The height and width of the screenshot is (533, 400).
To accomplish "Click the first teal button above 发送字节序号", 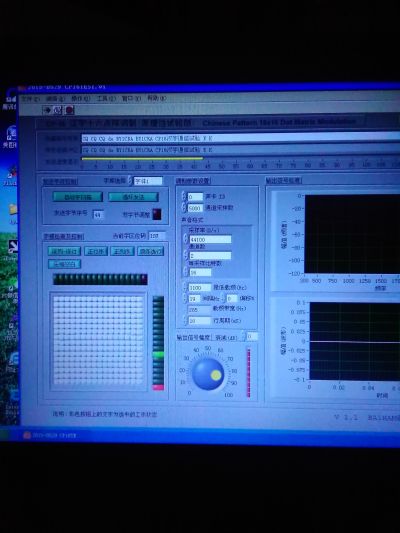I will point(78,197).
